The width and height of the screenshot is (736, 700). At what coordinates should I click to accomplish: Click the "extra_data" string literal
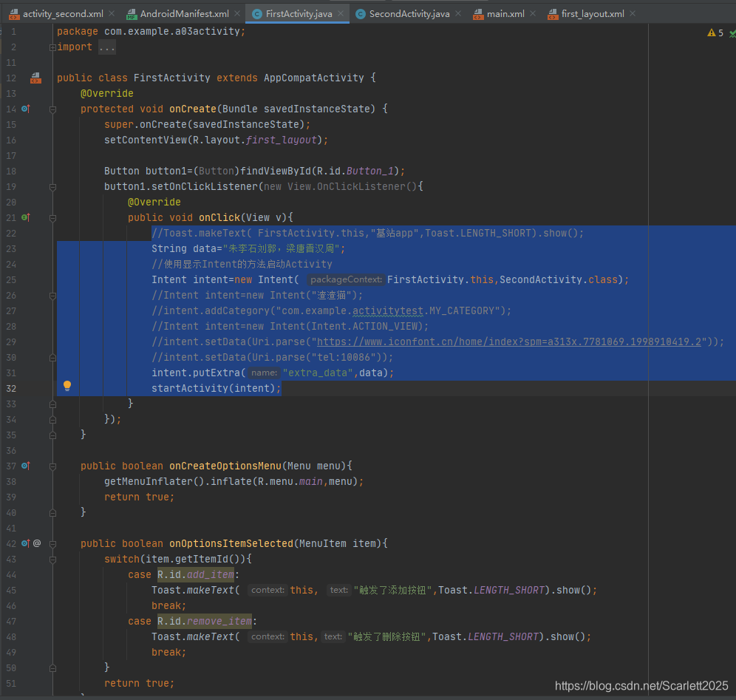coord(318,373)
